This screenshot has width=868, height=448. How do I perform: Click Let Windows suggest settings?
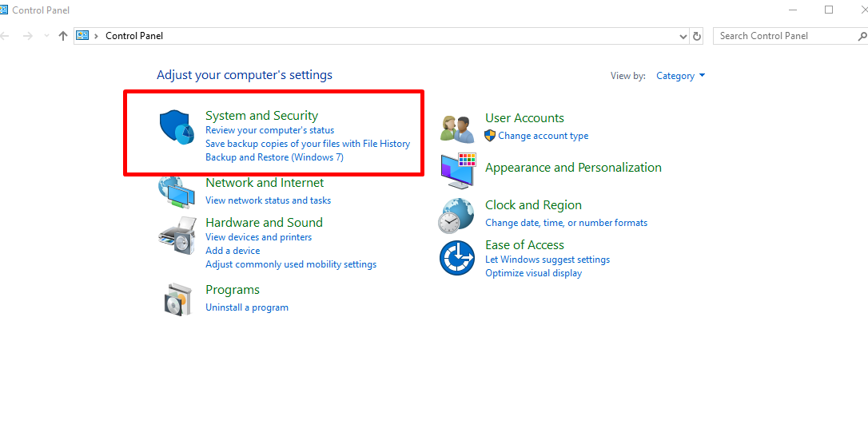coord(547,260)
